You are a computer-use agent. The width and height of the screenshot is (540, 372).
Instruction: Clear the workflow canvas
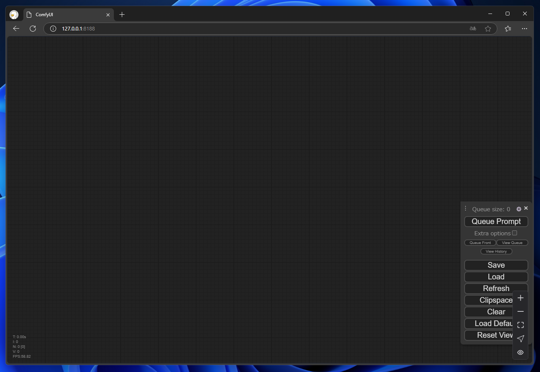point(489,312)
